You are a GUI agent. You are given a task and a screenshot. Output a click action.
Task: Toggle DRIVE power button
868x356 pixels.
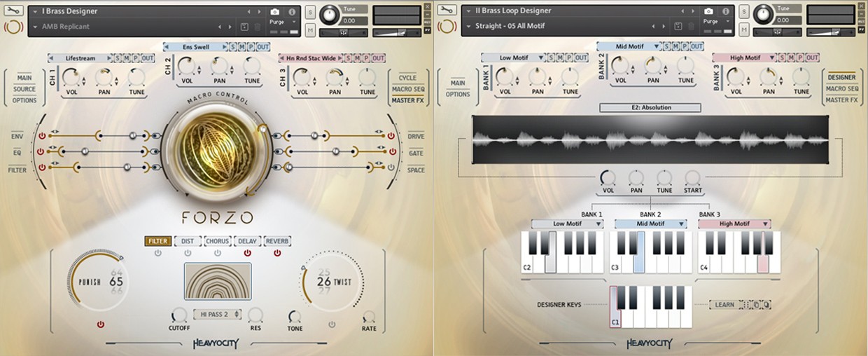[x=391, y=135]
